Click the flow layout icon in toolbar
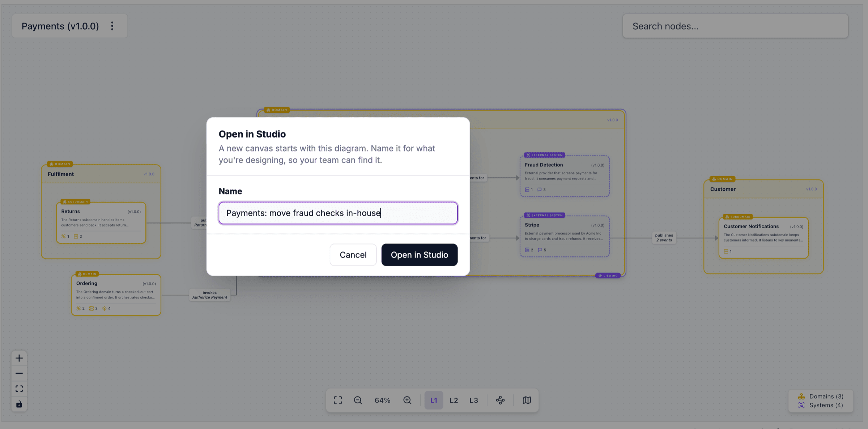The width and height of the screenshot is (868, 429). (x=500, y=400)
